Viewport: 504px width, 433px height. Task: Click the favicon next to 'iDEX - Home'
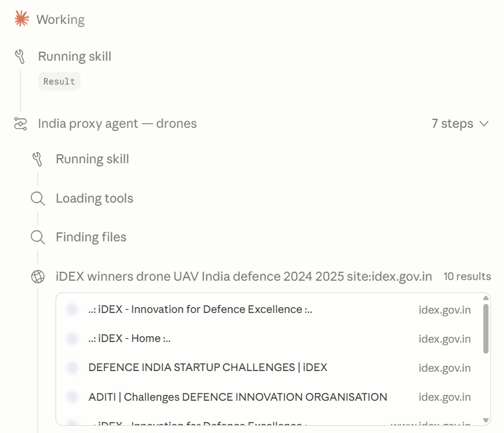pyautogui.click(x=72, y=339)
